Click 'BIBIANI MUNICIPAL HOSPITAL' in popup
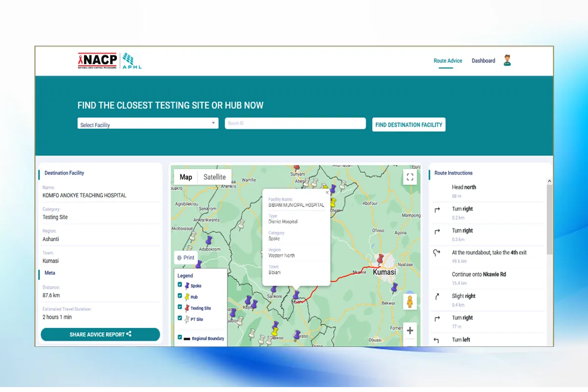This screenshot has width=588, height=392. (296, 205)
